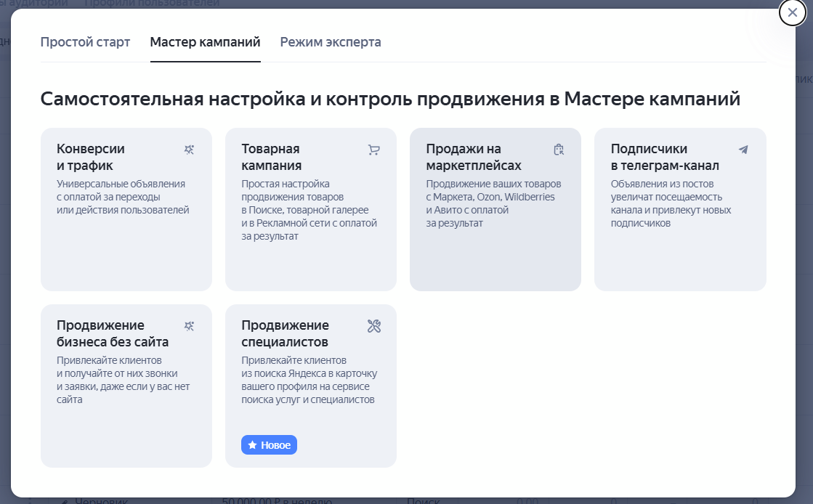813x504 pixels.
Task: Choose the Конверсии и трафик card title
Action: 91,157
